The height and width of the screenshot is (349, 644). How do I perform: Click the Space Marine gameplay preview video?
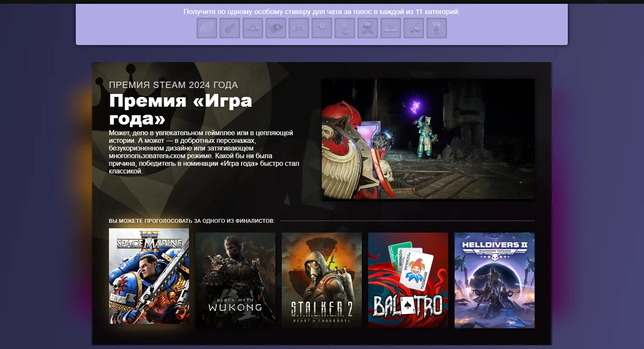click(428, 139)
